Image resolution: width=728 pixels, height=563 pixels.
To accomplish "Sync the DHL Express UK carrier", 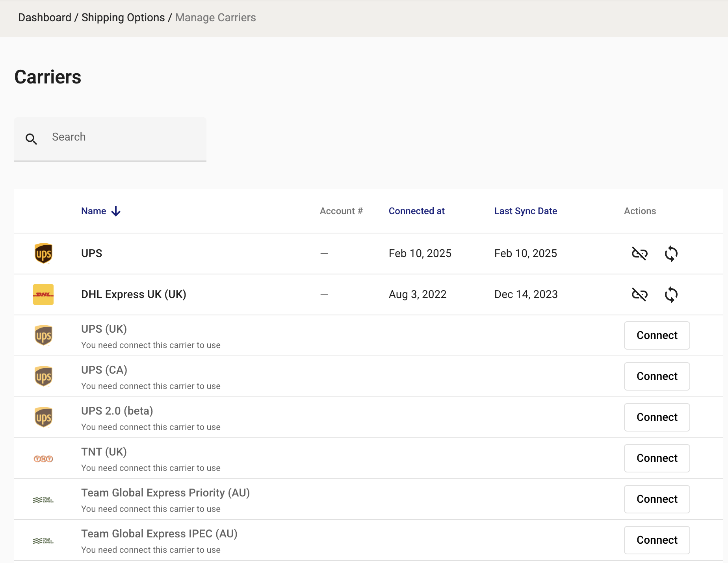I will click(x=671, y=294).
